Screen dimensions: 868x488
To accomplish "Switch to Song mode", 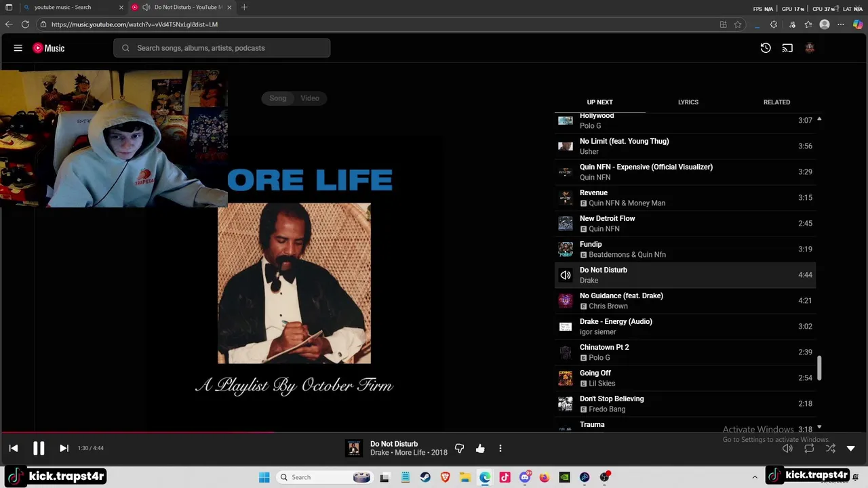I will tap(278, 98).
